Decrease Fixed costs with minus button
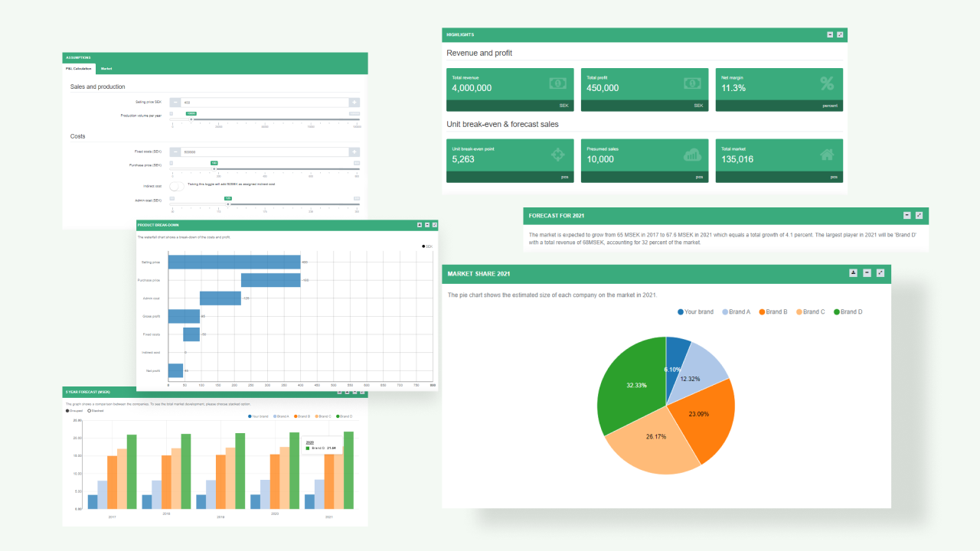Viewport: 980px width, 551px height. (175, 152)
